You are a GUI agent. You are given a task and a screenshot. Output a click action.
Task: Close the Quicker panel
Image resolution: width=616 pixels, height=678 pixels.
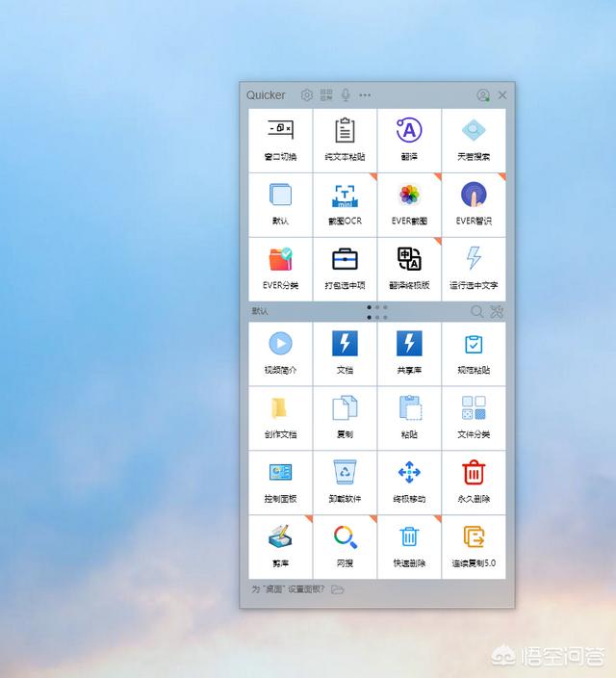(502, 95)
